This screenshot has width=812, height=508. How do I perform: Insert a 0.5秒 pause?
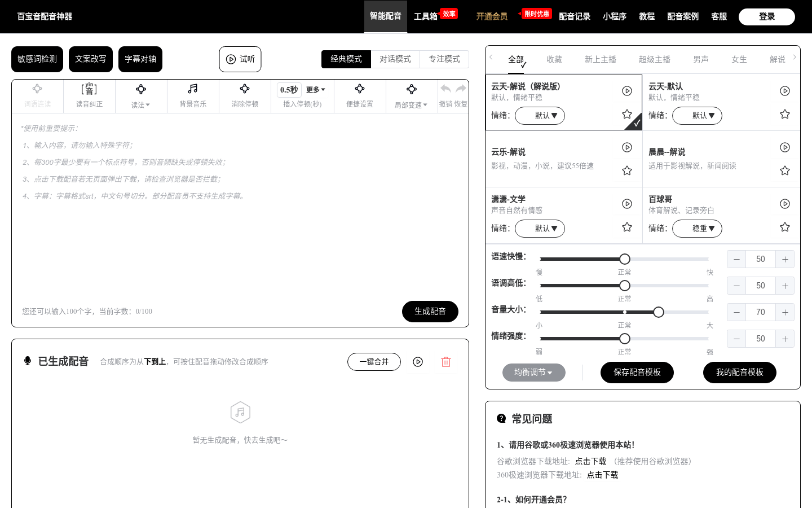click(289, 90)
